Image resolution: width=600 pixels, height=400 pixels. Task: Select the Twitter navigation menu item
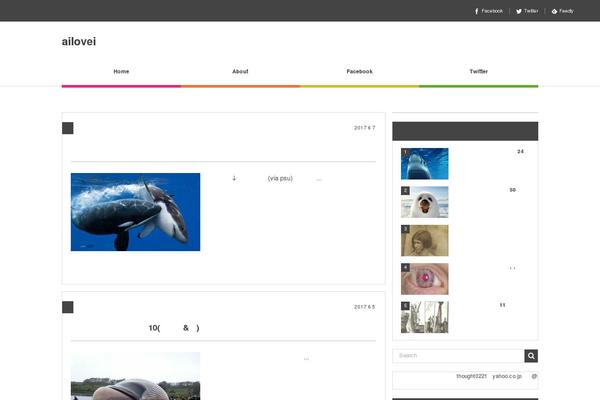pos(478,71)
